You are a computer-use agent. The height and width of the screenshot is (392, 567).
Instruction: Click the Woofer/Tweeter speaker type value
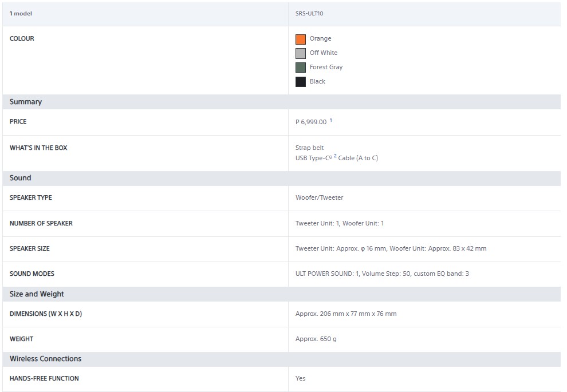319,198
